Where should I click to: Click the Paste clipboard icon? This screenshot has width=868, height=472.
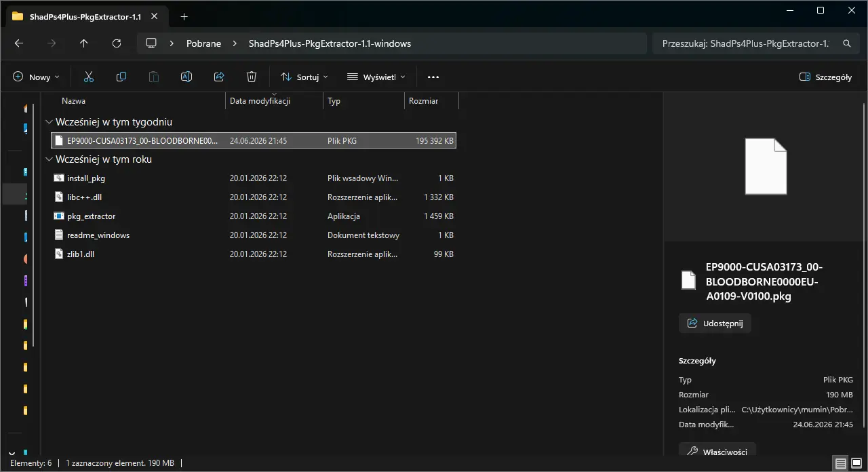pyautogui.click(x=154, y=77)
